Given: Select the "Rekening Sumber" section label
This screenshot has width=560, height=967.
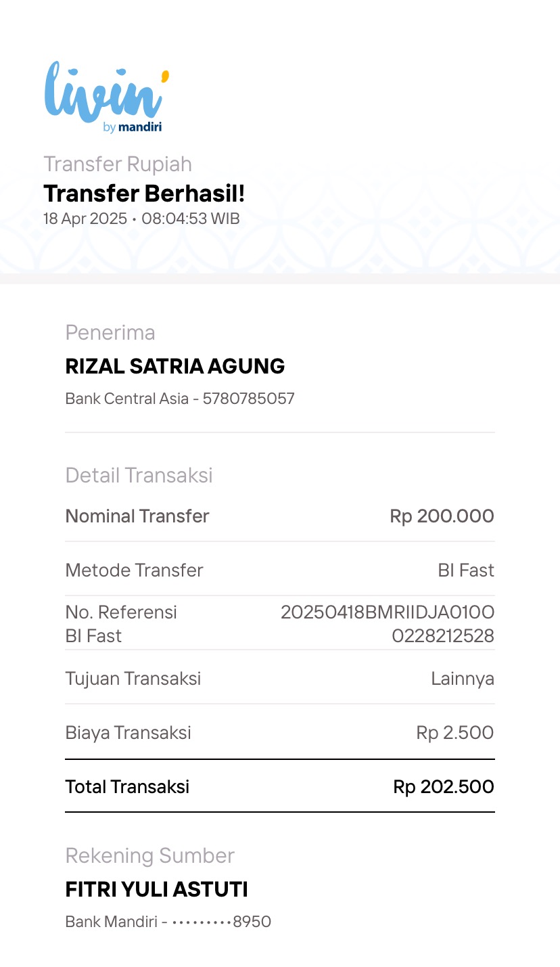Looking at the screenshot, I should tap(149, 855).
